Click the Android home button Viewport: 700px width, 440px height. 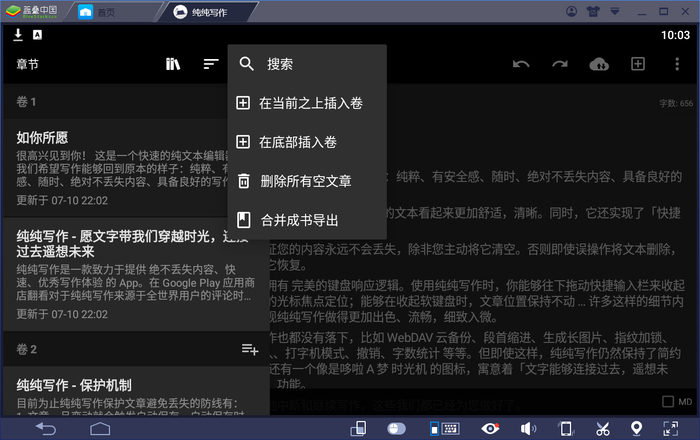click(100, 429)
